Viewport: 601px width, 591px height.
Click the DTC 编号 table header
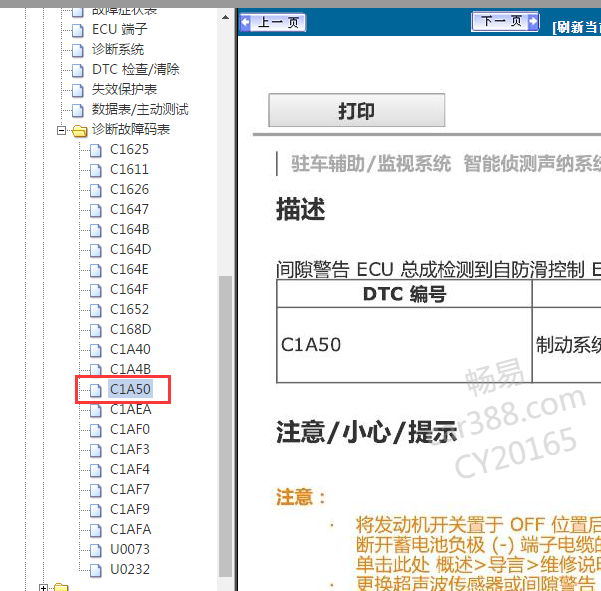tap(404, 294)
